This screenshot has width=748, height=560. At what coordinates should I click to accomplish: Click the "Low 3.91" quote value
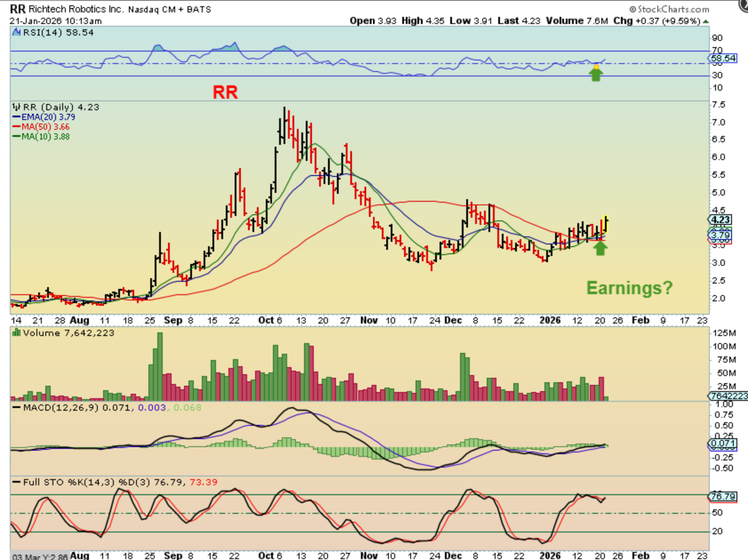point(471,21)
